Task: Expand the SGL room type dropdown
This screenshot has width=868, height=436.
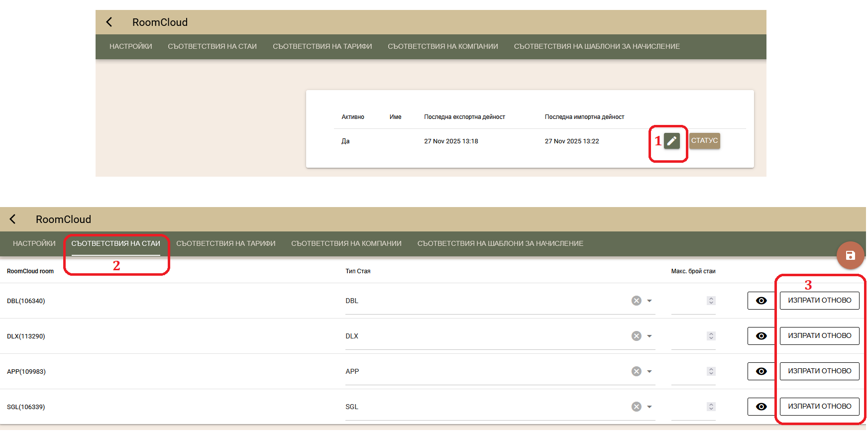Action: 649,407
